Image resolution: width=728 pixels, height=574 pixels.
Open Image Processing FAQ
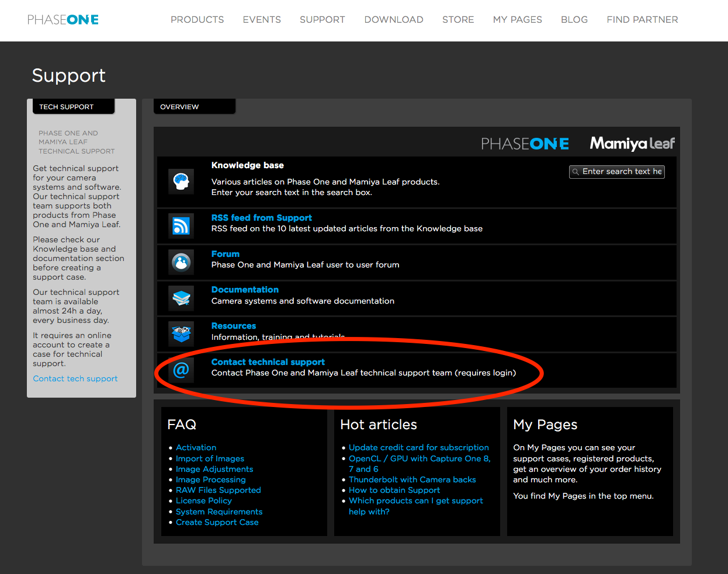[211, 479]
